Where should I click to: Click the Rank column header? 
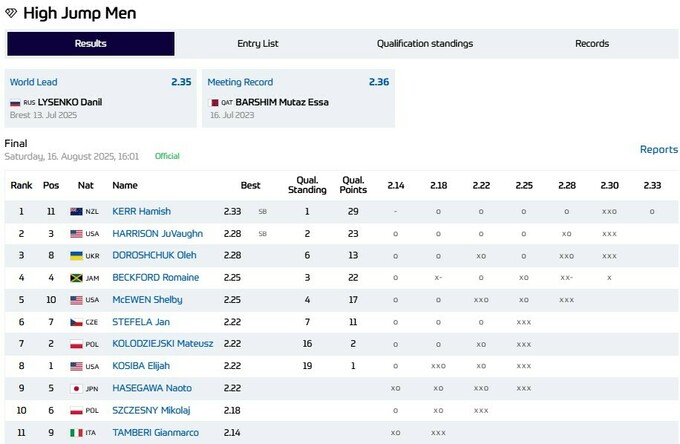pyautogui.click(x=21, y=186)
